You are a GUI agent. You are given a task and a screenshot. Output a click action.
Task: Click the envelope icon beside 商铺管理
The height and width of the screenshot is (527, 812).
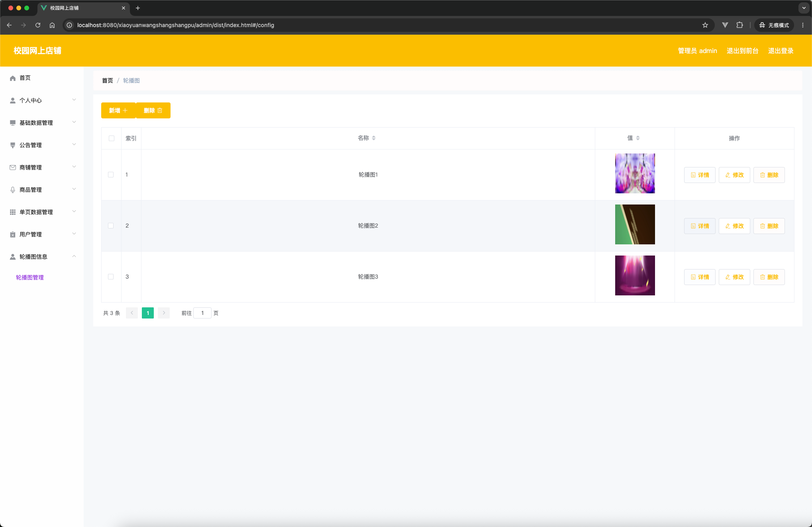[13, 167]
